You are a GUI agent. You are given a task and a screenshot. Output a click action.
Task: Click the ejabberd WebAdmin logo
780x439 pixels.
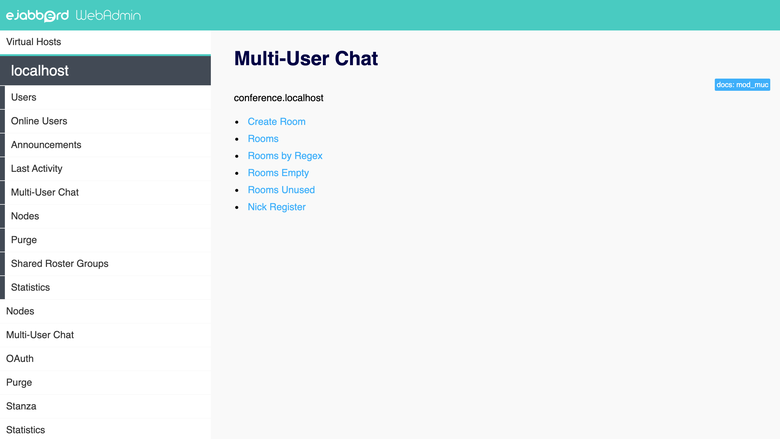(x=73, y=15)
